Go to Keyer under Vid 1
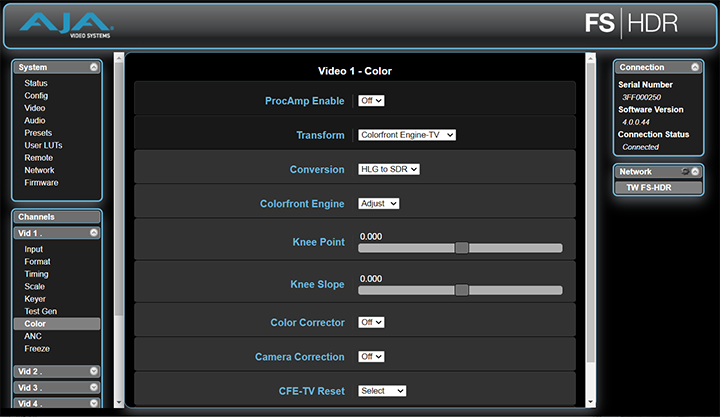Viewport: 720px width, 417px height. [x=35, y=299]
